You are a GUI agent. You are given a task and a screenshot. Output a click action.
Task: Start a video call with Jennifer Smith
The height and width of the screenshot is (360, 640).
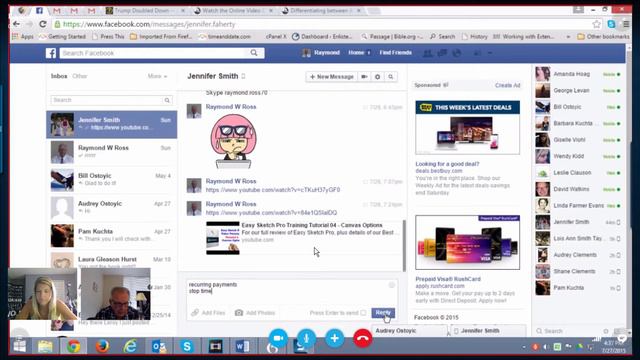coord(364,77)
